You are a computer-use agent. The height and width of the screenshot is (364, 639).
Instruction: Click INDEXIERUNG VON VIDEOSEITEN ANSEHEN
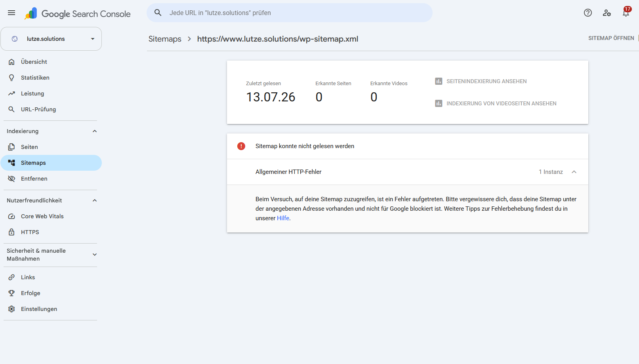(x=501, y=103)
